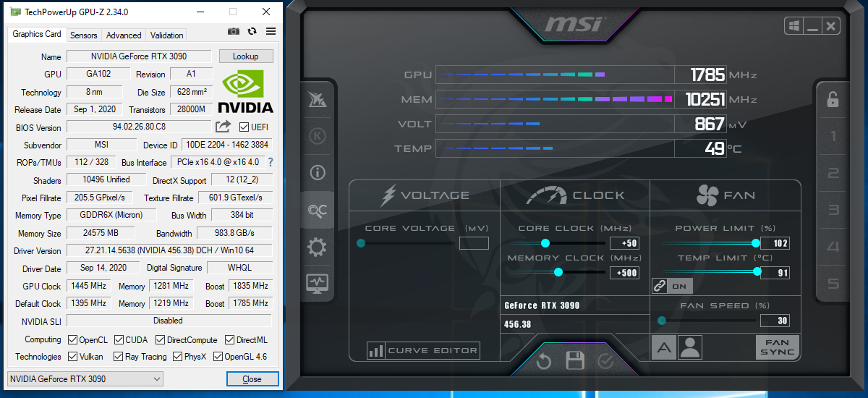This screenshot has width=868, height=398.
Task: Switch to the Advanced tab
Action: point(124,35)
